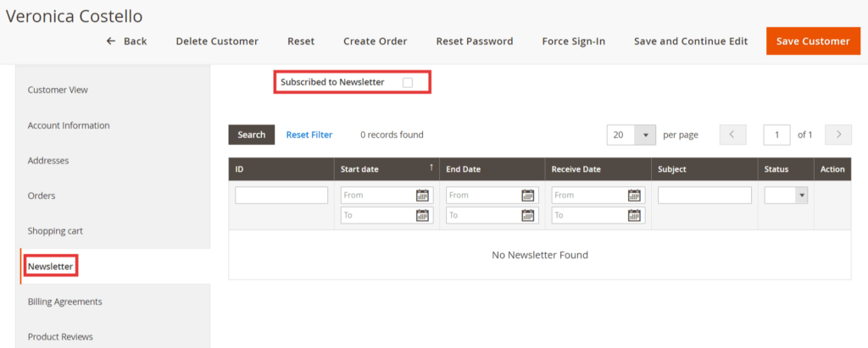Focus the Subject filter field
868x348 pixels.
pos(704,196)
